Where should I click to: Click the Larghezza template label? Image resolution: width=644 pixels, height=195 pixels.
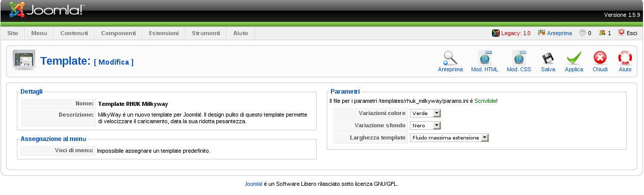point(378,137)
